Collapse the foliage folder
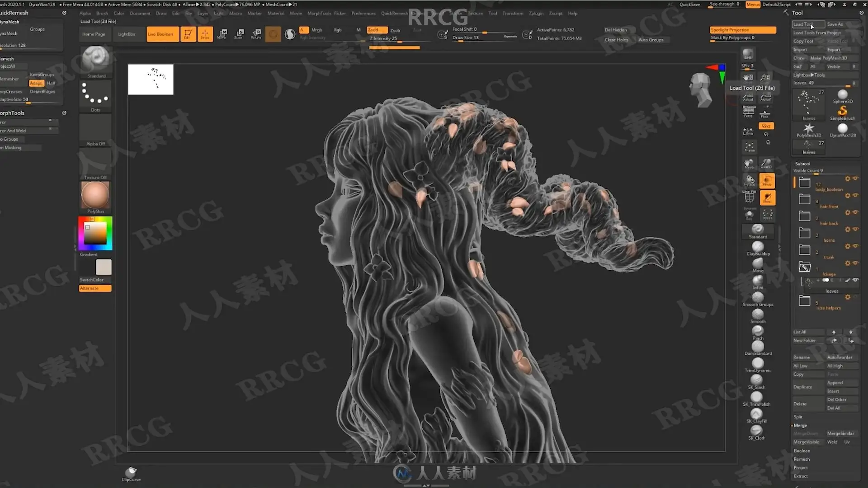This screenshot has height=488, width=868. coord(805,267)
